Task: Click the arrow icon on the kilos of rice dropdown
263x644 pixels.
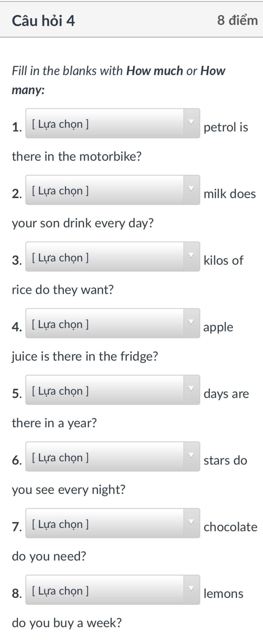Action: coord(191,255)
